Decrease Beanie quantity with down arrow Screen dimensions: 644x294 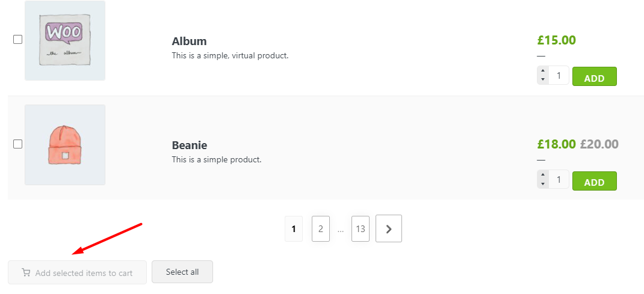pyautogui.click(x=543, y=184)
